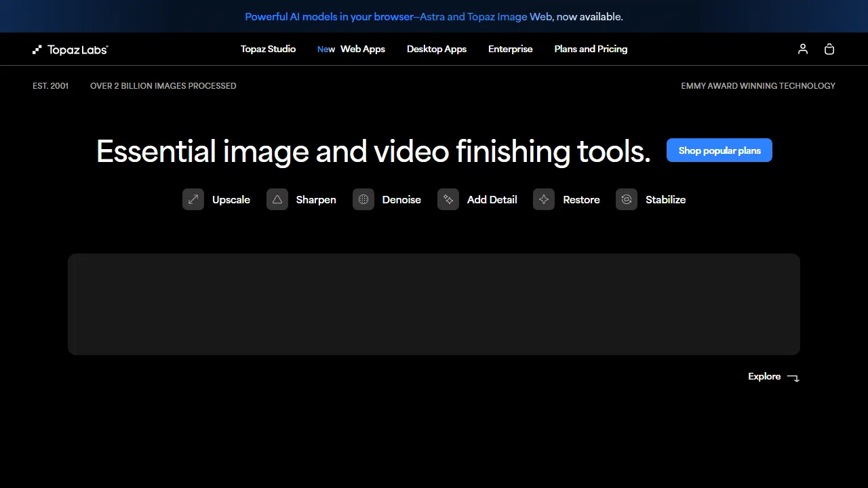Click the Explore arrow icon
Viewport: 868px width, 488px height.
pos(793,378)
